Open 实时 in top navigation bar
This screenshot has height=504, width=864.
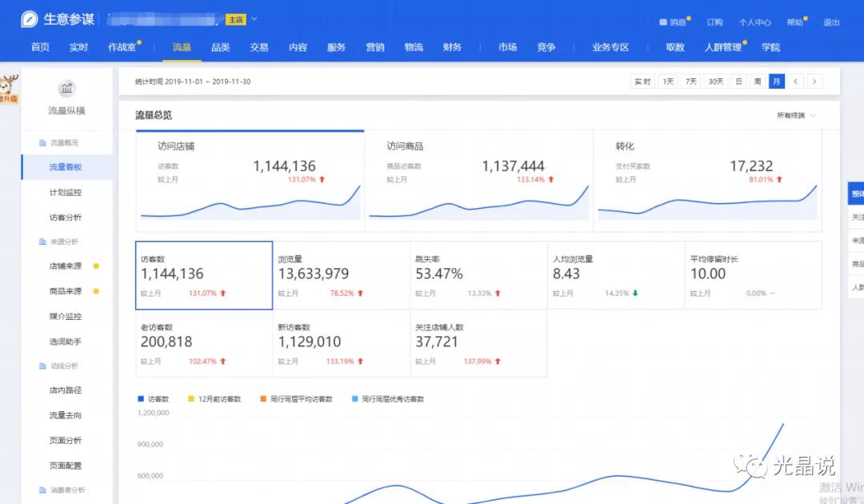click(78, 47)
